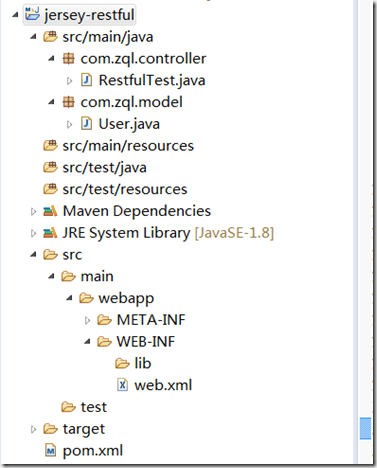Screen dimensions: 377x468
Task: Click the com.zql.controller package icon
Action: (69, 58)
